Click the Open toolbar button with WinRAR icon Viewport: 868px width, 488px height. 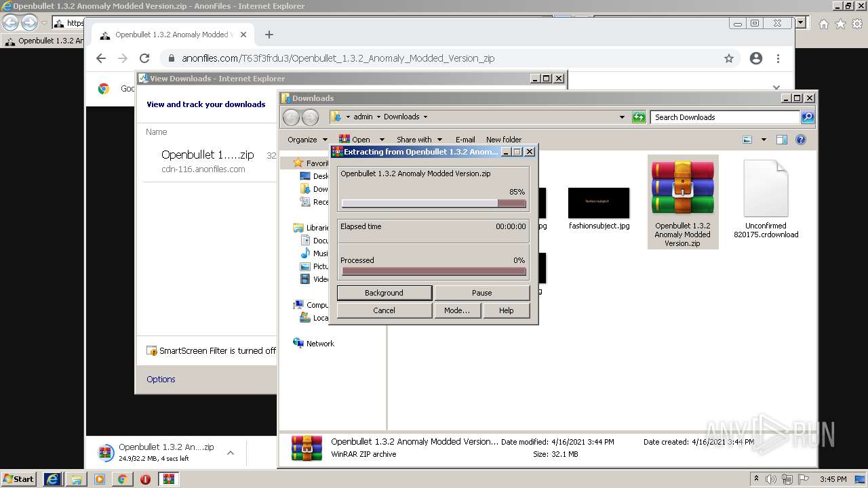[355, 140]
